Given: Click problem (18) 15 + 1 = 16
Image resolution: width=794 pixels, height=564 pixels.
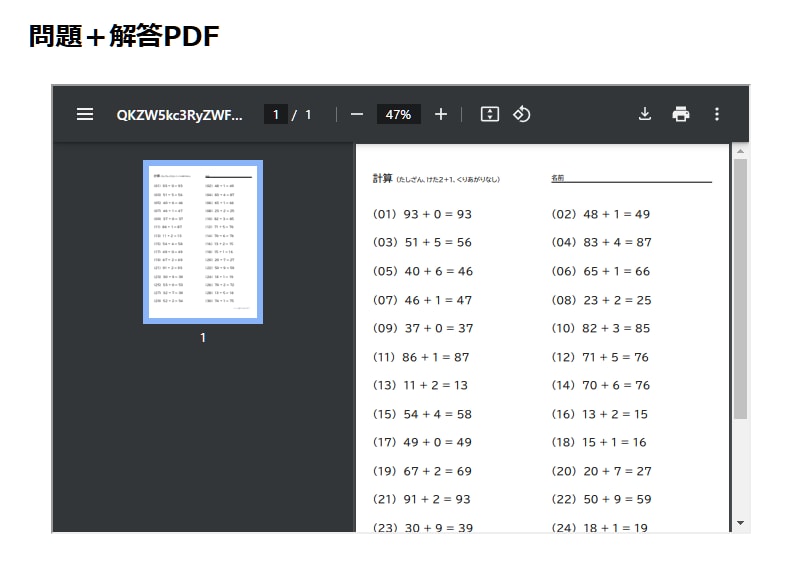Looking at the screenshot, I should [x=599, y=442].
